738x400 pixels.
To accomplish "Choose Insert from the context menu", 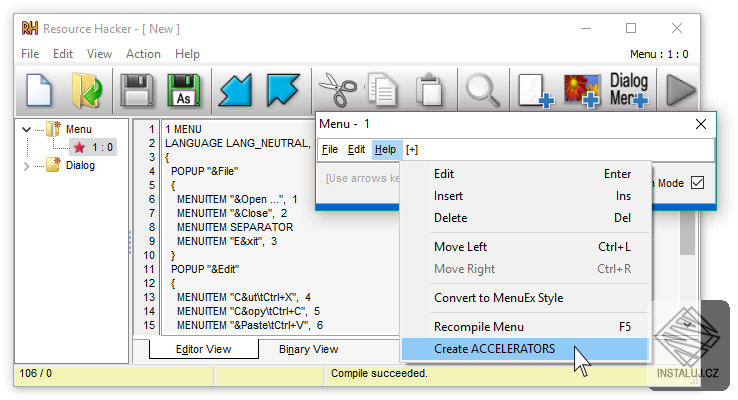I will coord(525,196).
